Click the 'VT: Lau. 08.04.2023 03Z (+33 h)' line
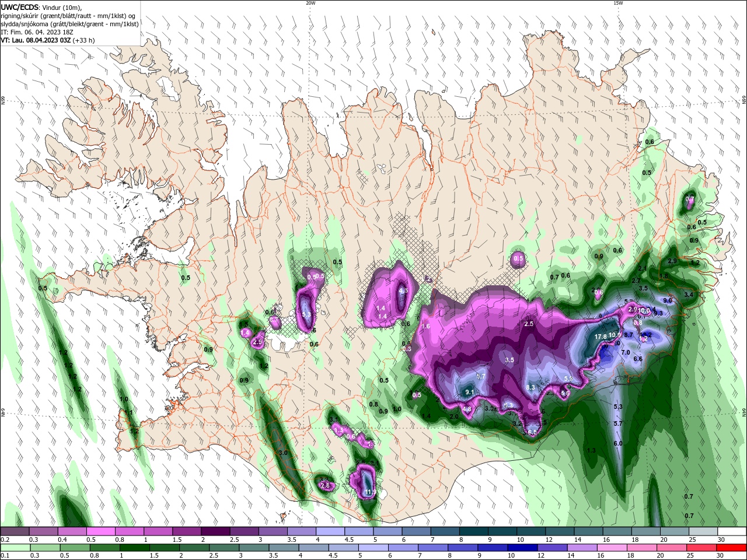 [x=47, y=40]
